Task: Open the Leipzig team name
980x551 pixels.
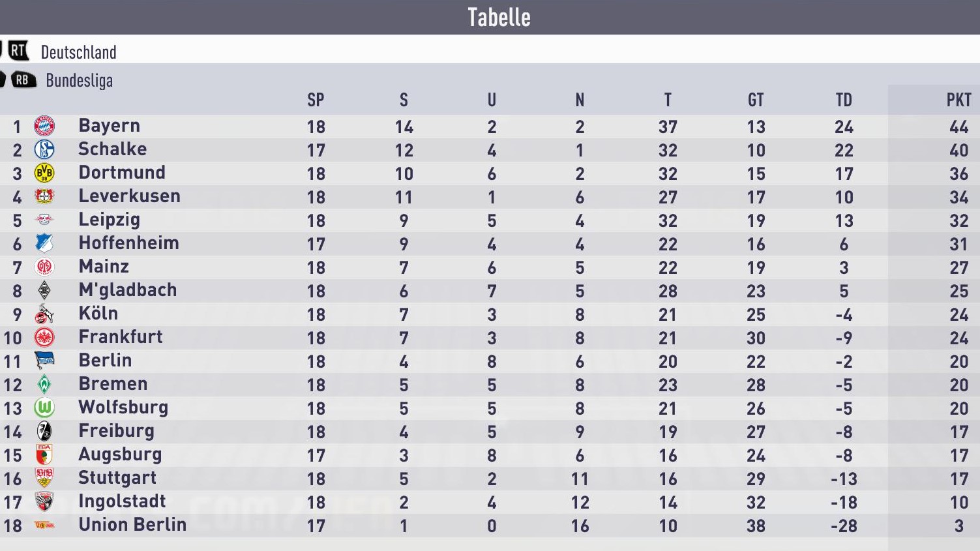Action: pos(109,220)
